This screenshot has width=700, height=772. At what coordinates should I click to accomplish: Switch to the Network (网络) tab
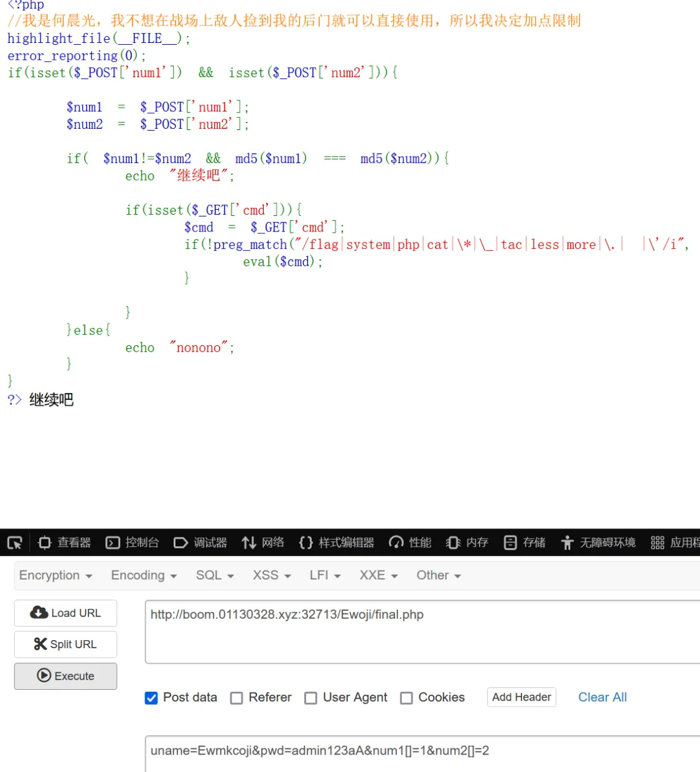[x=263, y=542]
